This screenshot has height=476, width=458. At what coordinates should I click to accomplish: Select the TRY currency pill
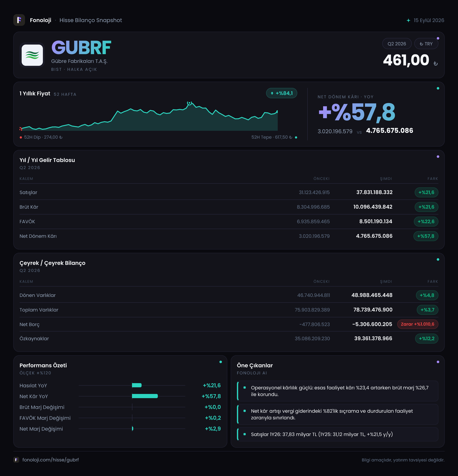coord(426,44)
